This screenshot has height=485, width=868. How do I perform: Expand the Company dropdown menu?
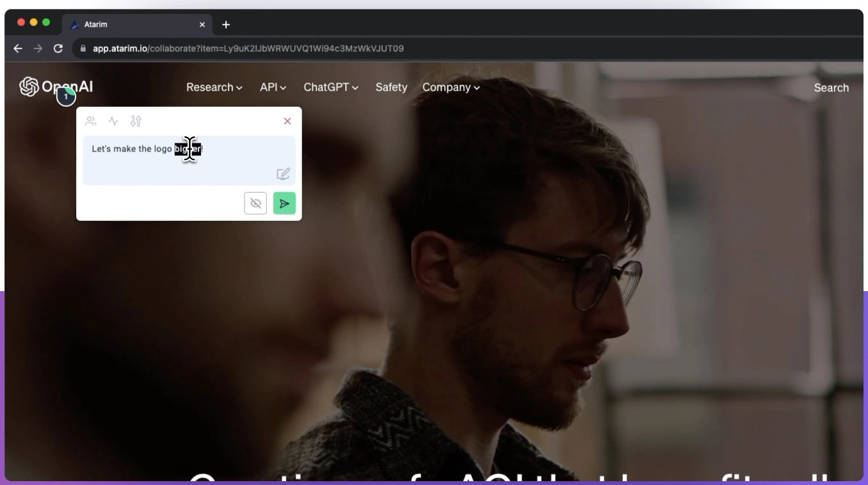tap(451, 88)
